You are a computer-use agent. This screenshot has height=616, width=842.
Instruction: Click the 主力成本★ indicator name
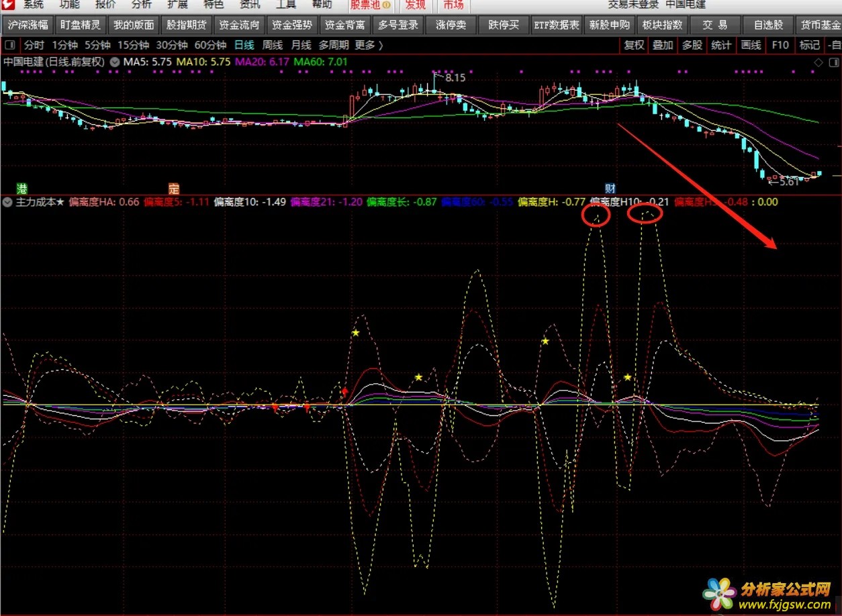(40, 201)
